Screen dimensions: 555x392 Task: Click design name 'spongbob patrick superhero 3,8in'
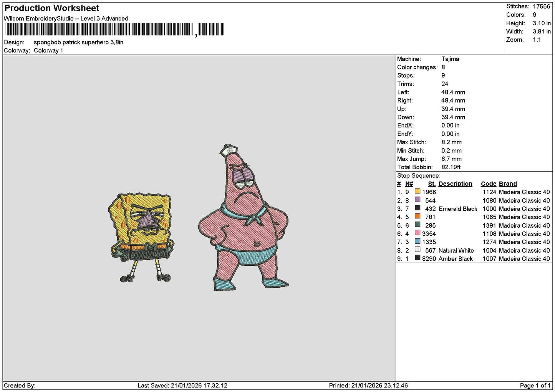(78, 42)
